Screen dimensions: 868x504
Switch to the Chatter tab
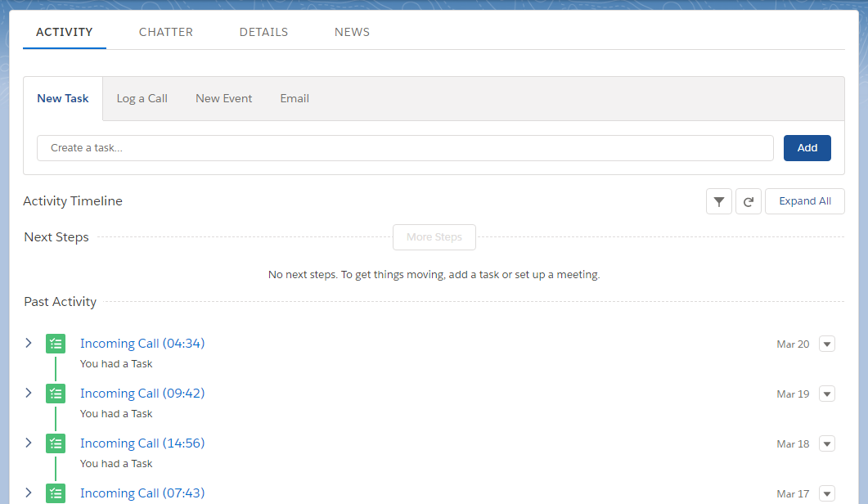coord(166,32)
